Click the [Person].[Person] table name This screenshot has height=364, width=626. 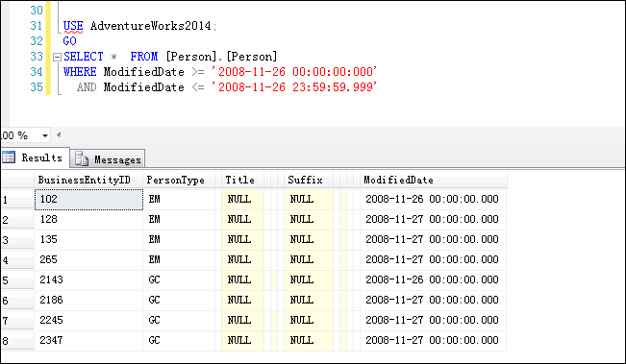[x=221, y=57]
